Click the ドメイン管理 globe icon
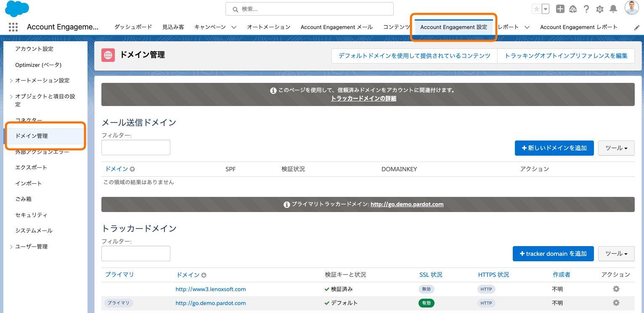The height and width of the screenshot is (313, 644). coord(108,55)
